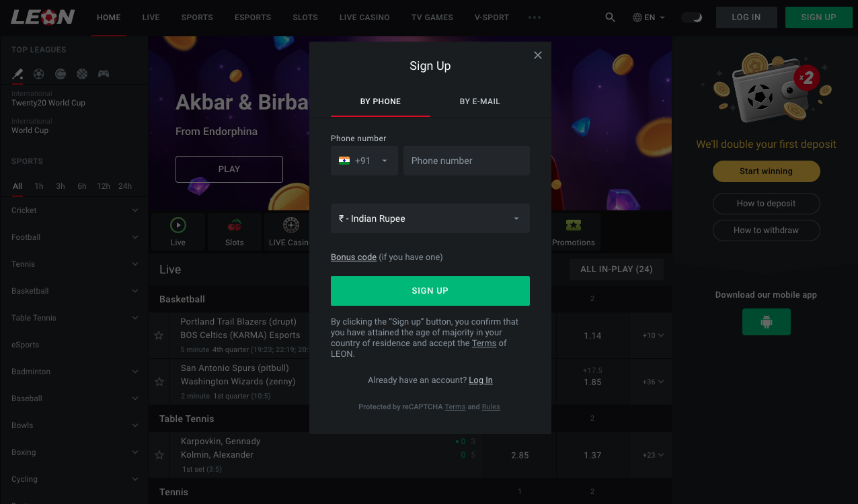Select the football icon in Top Leagues
This screenshot has width=858, height=504.
pyautogui.click(x=39, y=74)
